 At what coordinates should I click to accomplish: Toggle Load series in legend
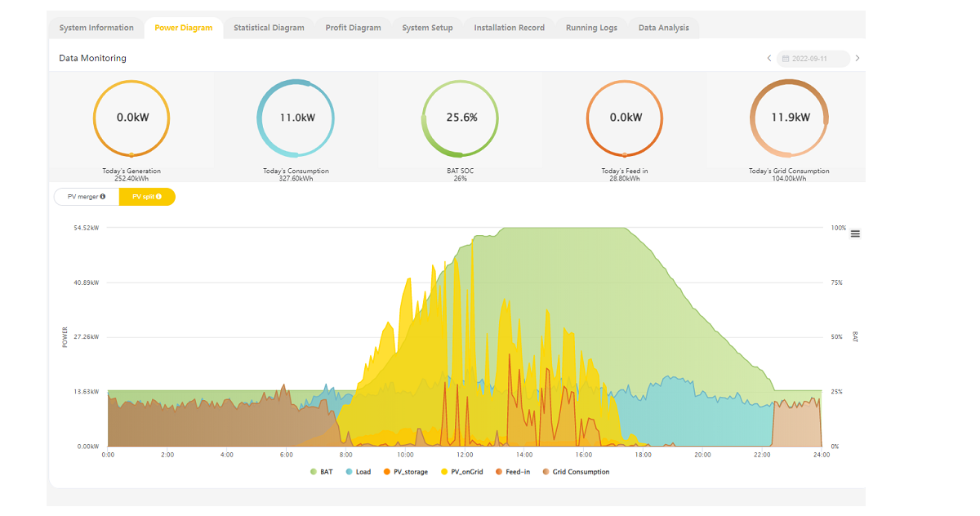click(x=359, y=472)
